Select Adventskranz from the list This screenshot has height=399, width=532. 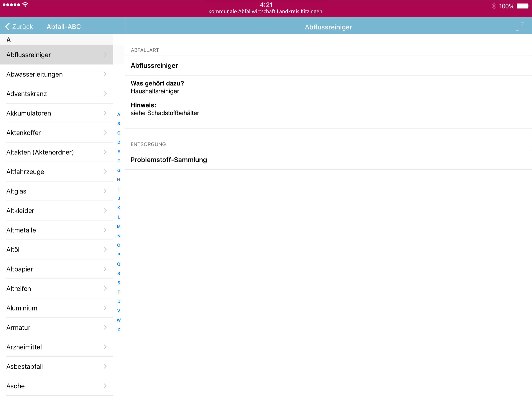click(56, 94)
